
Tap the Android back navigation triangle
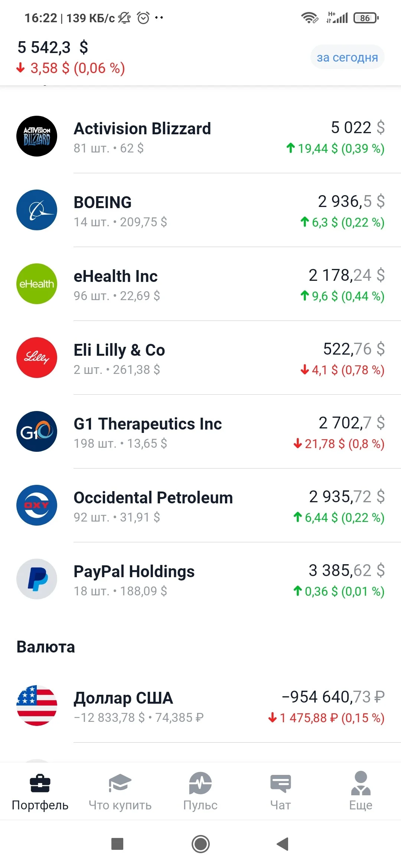(x=283, y=844)
